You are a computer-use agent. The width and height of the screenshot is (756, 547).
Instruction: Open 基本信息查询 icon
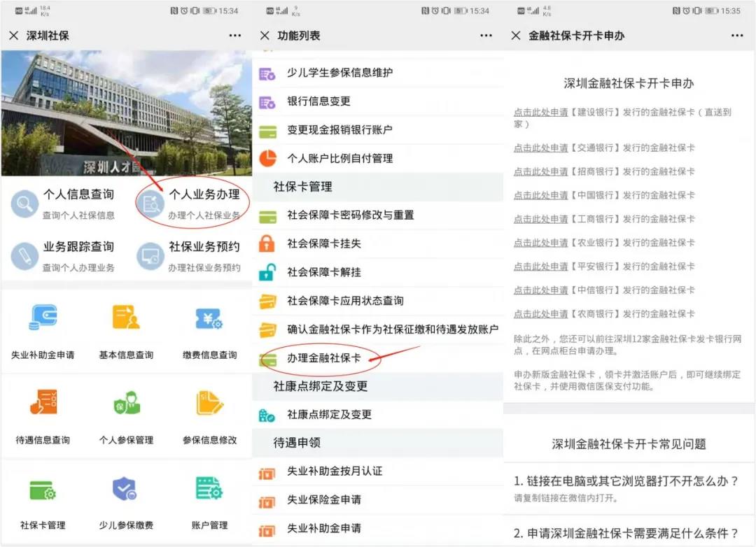126,317
